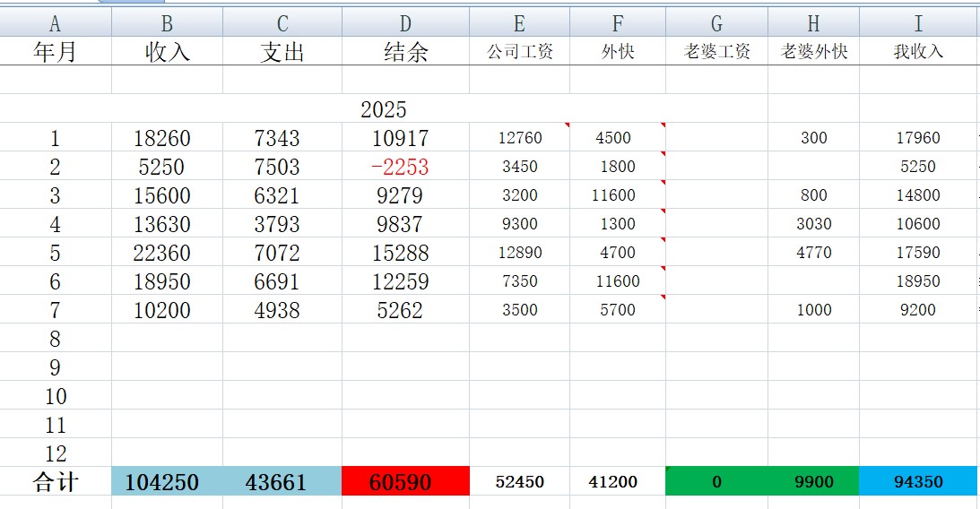Viewport: 980px width, 509px height.
Task: Select balance cell 10917
Action: click(x=405, y=137)
